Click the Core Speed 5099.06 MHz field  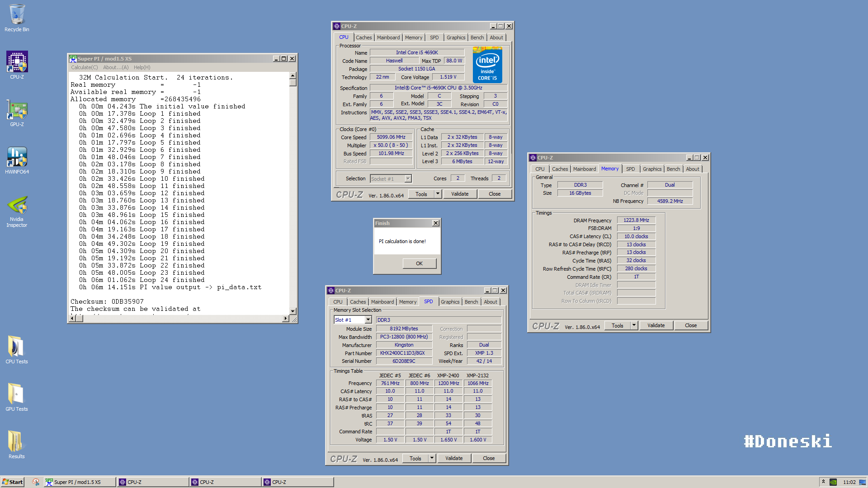point(391,137)
